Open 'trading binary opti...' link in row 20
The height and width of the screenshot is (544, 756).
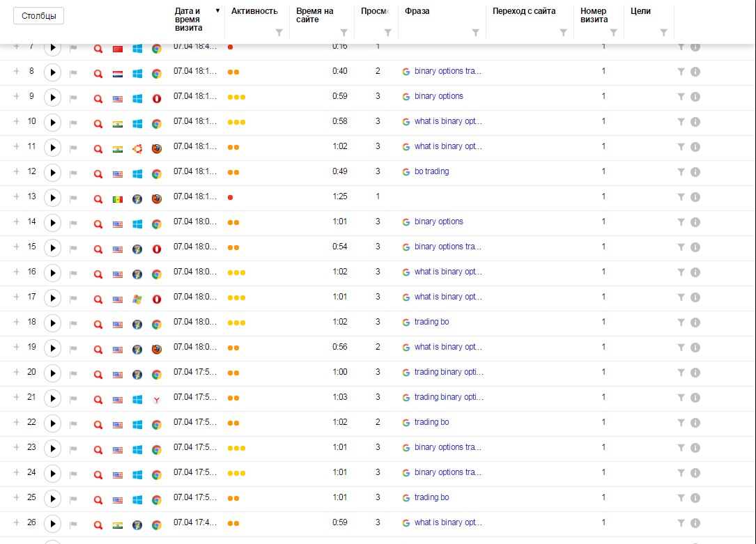tap(449, 372)
